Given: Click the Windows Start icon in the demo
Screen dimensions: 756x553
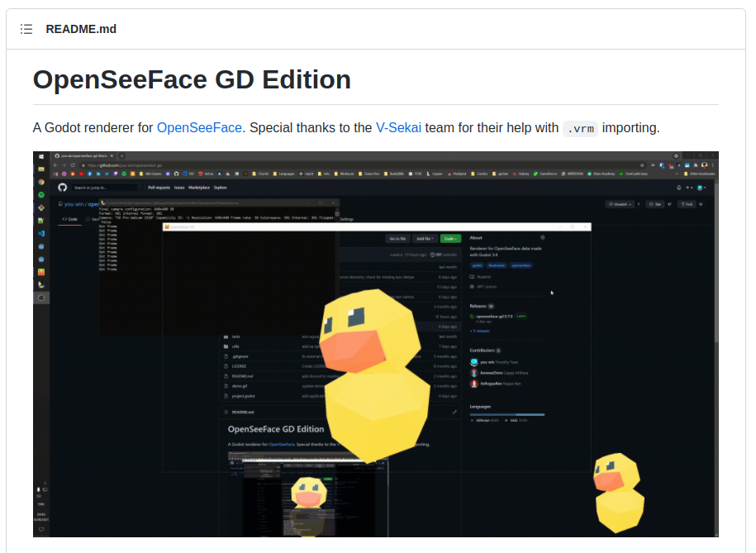Looking at the screenshot, I should [x=40, y=156].
